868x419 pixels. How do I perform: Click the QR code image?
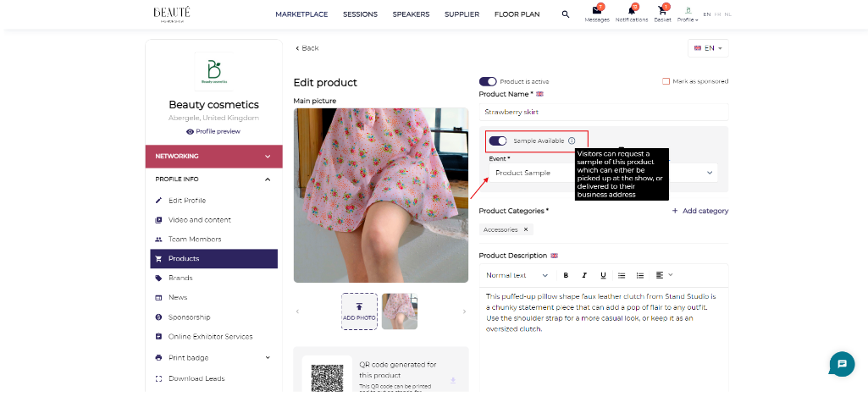coord(327,378)
